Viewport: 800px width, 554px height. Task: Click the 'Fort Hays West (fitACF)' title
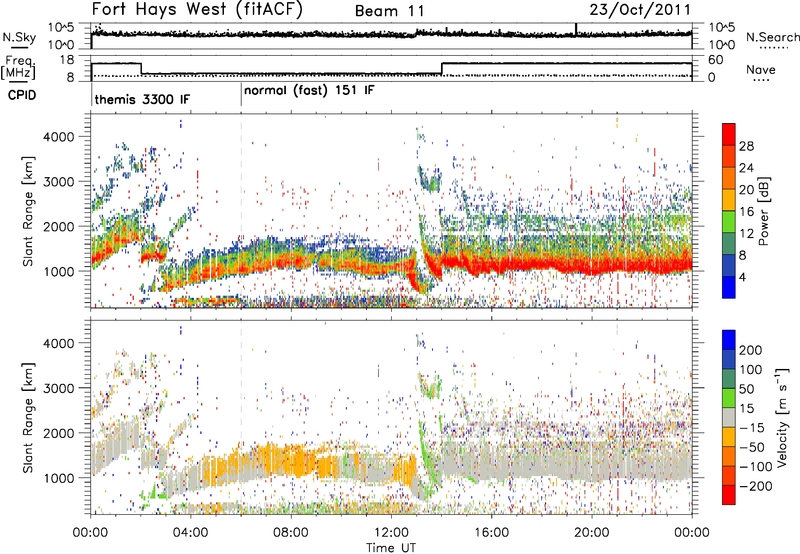(x=197, y=9)
